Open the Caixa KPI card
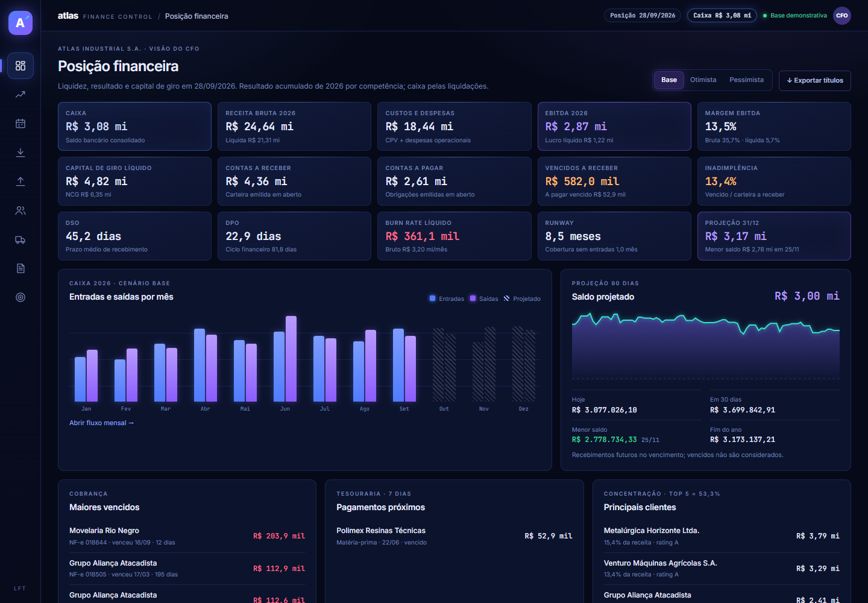 point(134,126)
